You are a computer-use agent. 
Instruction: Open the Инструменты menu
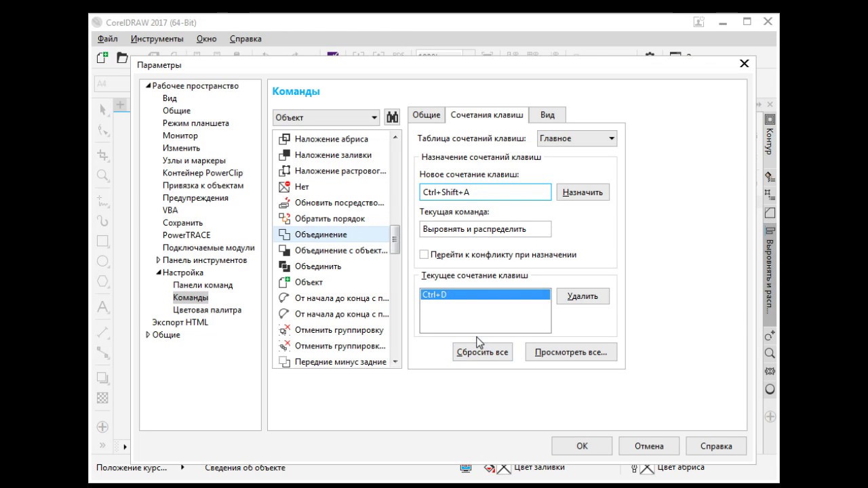(x=157, y=39)
